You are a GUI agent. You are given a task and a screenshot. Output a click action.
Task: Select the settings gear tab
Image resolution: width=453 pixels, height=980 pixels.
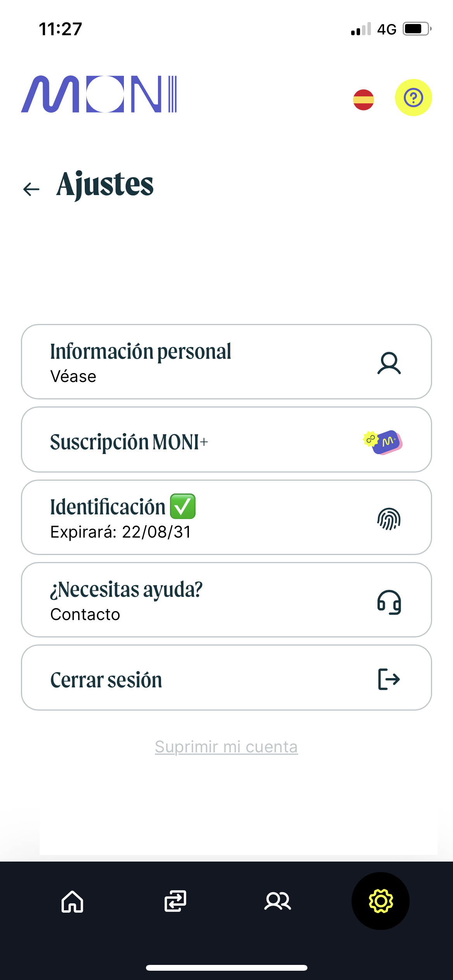[x=381, y=901]
